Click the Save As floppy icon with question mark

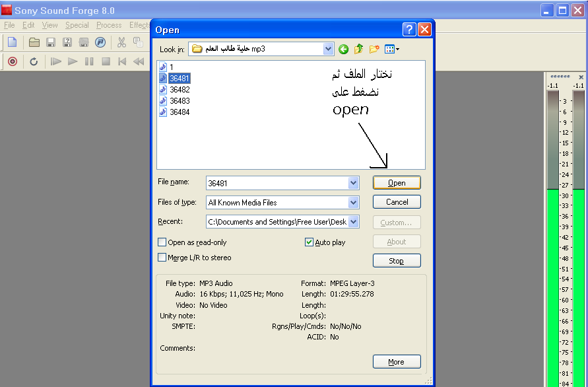(67, 42)
